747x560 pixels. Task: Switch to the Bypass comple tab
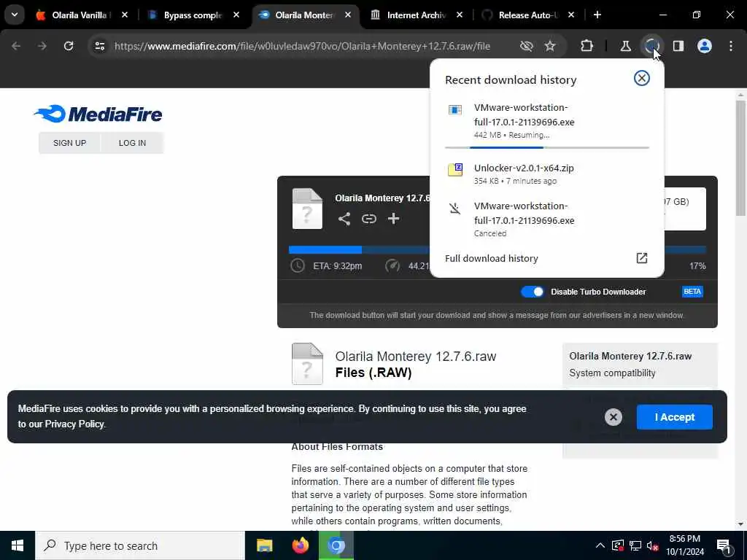pyautogui.click(x=192, y=15)
